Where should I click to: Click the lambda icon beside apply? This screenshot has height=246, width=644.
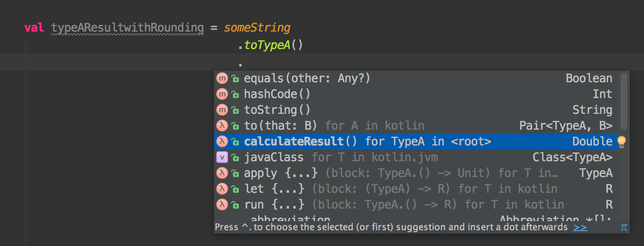(222, 173)
